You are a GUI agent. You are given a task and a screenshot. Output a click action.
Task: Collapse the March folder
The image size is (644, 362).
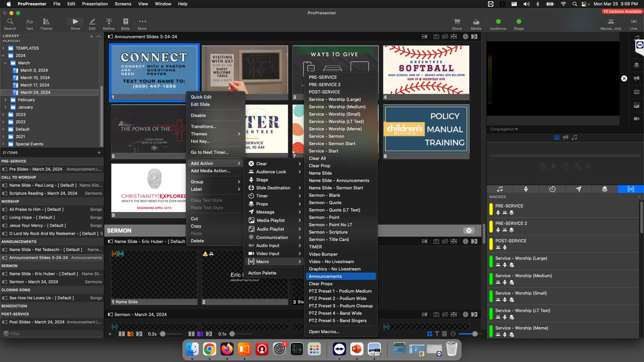pyautogui.click(x=5, y=63)
